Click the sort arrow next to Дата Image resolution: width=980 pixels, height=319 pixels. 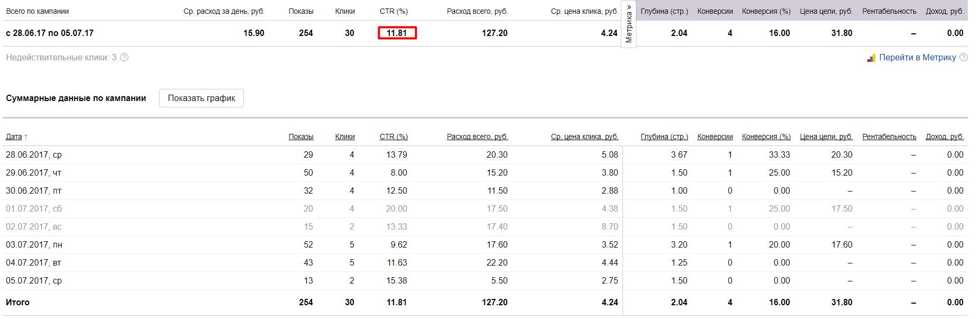click(x=26, y=137)
